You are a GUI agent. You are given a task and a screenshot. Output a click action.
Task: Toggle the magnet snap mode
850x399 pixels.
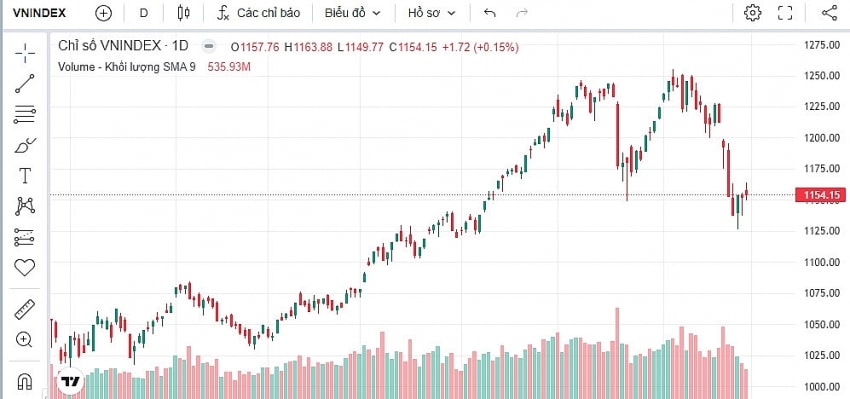click(x=24, y=382)
